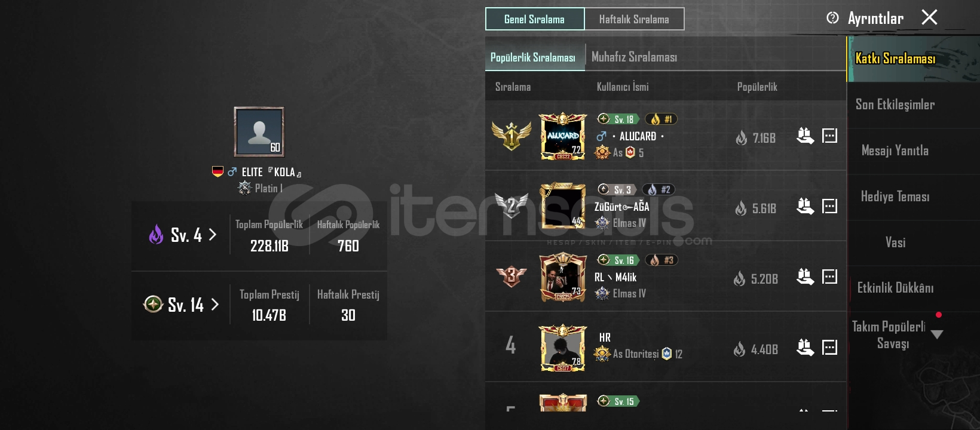Image resolution: width=980 pixels, height=430 pixels.
Task: Open the message icon for ALUCARD
Action: tap(830, 136)
